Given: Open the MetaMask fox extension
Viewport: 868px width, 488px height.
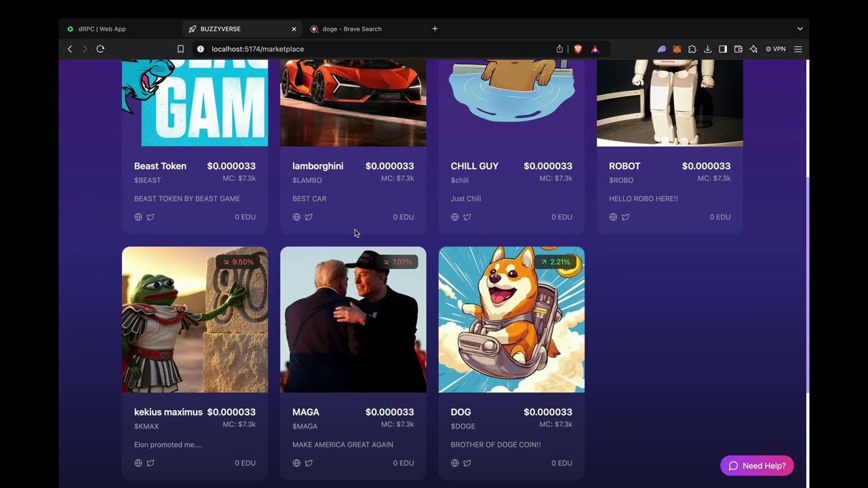Looking at the screenshot, I should click(677, 49).
